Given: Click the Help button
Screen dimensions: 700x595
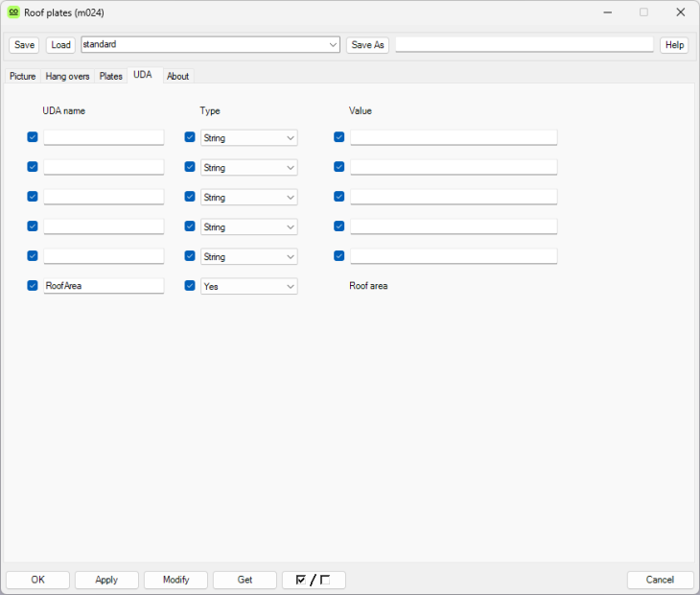Looking at the screenshot, I should (674, 45).
